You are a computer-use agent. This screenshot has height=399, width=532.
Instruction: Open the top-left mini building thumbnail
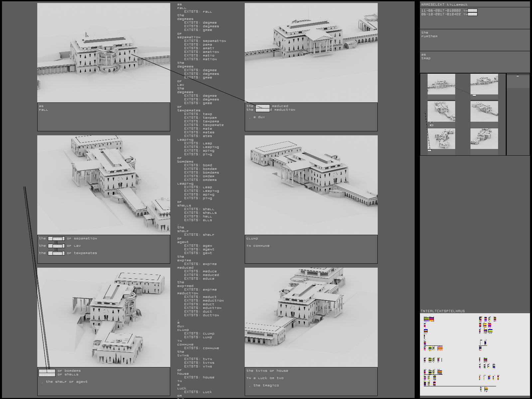click(x=441, y=84)
